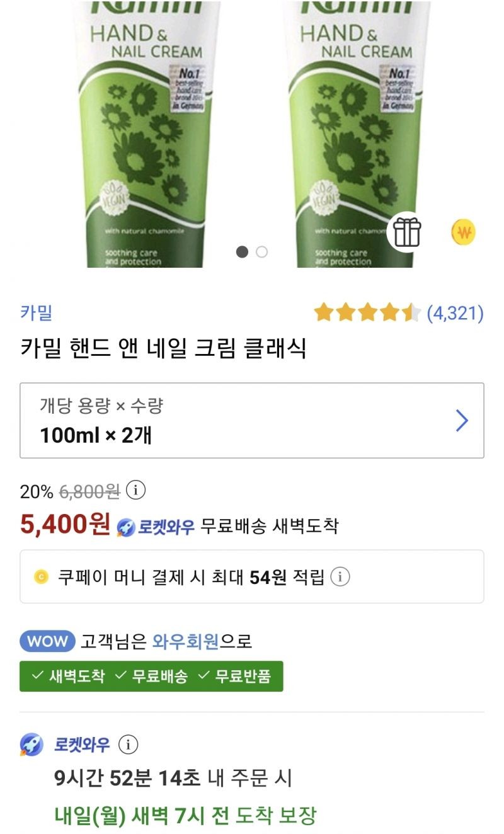The height and width of the screenshot is (834, 504).
Task: Open info icon next to 로켓와우 delivery heading
Action: click(x=128, y=745)
